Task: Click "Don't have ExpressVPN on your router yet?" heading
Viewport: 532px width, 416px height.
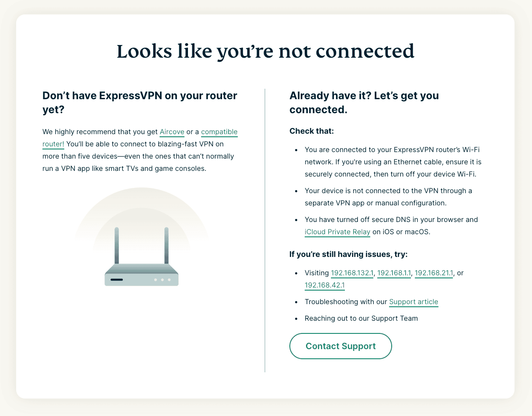Action: (140, 102)
